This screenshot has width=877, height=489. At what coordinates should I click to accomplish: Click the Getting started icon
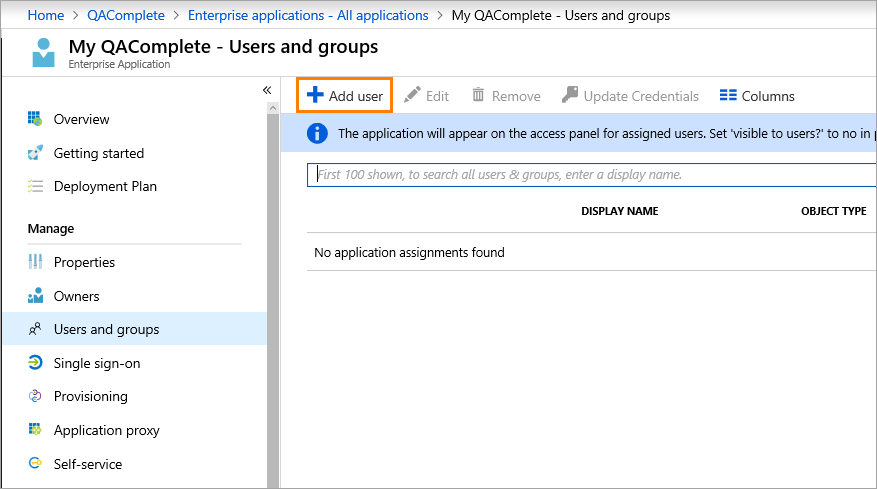pyautogui.click(x=36, y=153)
